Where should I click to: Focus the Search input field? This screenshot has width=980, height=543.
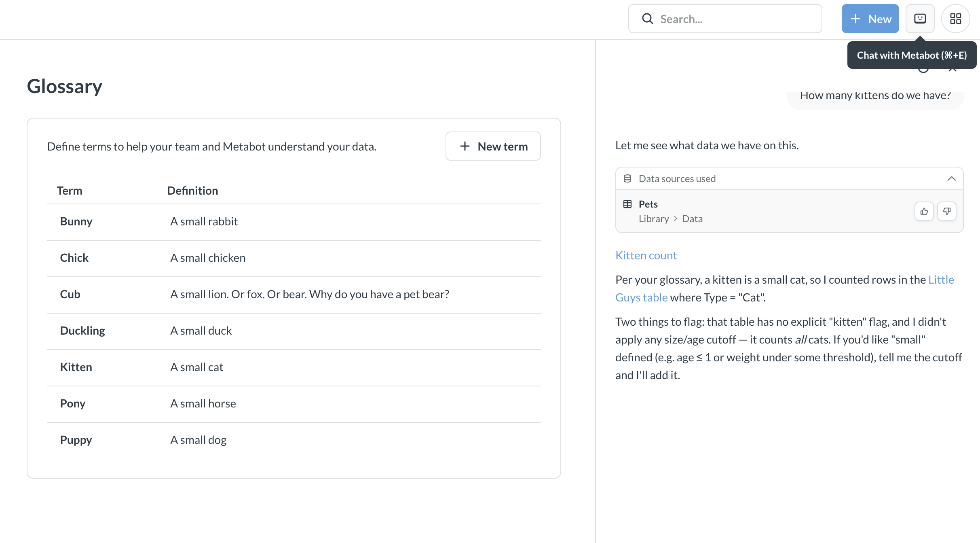(x=725, y=19)
